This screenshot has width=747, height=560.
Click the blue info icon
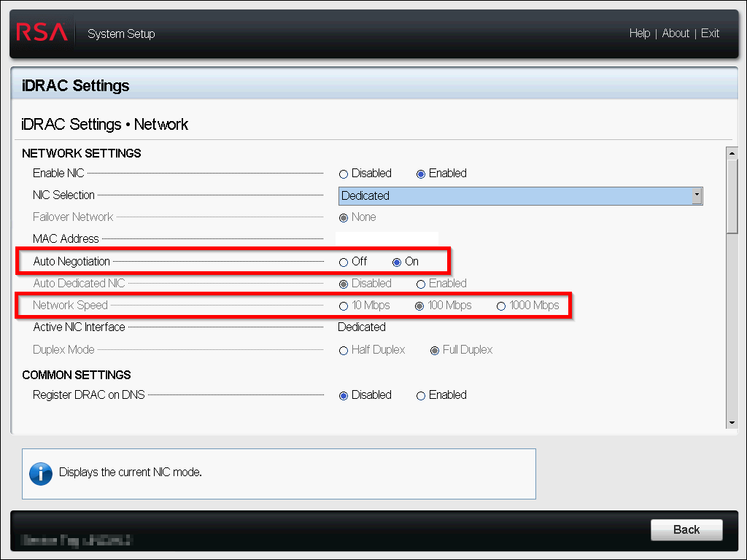tap(42, 472)
